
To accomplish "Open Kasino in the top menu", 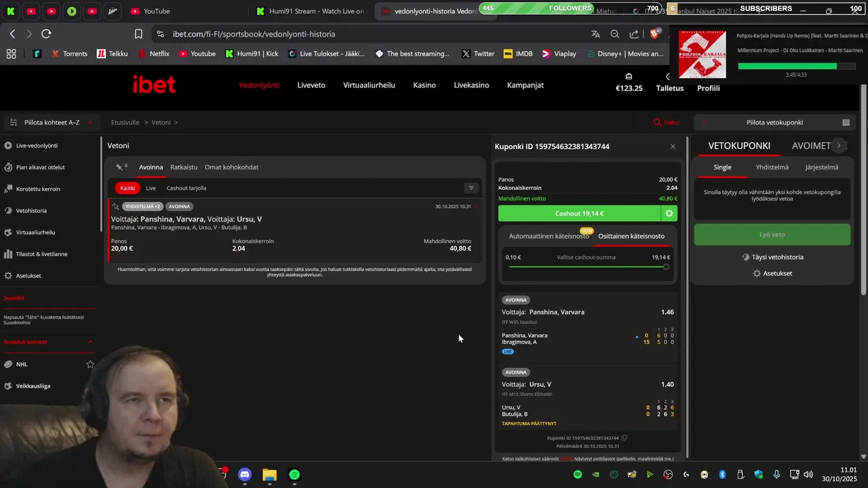I will point(425,85).
